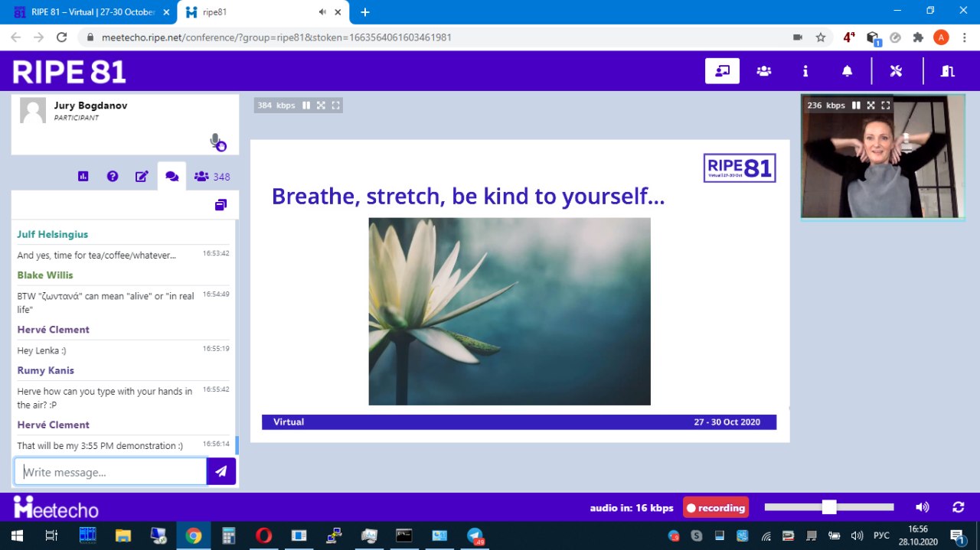Open system volume icon in tray
The image size is (980, 550).
click(857, 535)
